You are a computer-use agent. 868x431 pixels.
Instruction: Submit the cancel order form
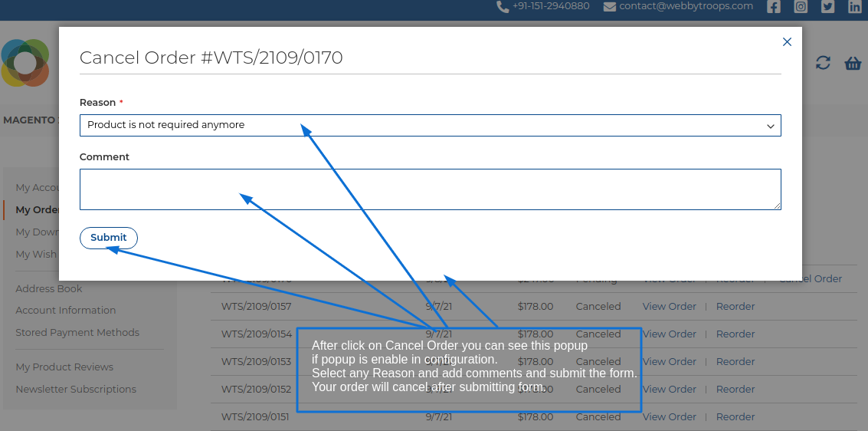coord(109,238)
